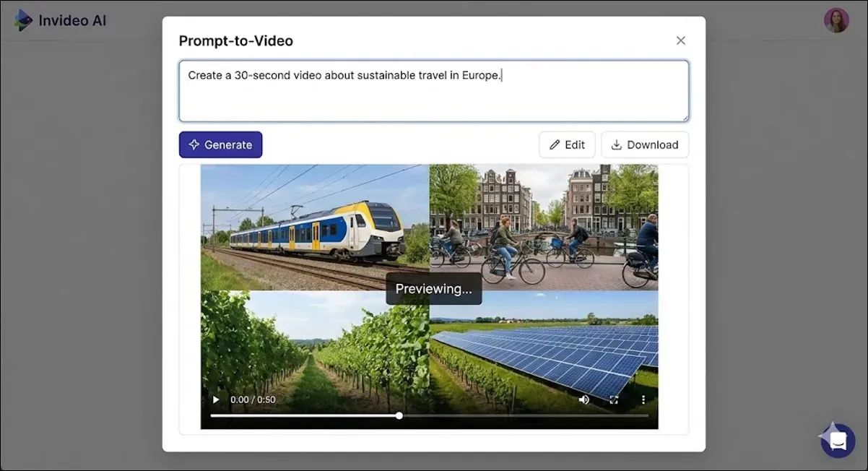
Task: Click the sparkle icon on Generate
Action: pos(192,144)
